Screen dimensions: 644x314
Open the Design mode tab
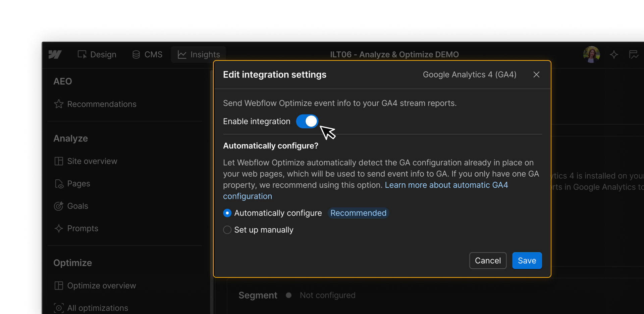[97, 54]
